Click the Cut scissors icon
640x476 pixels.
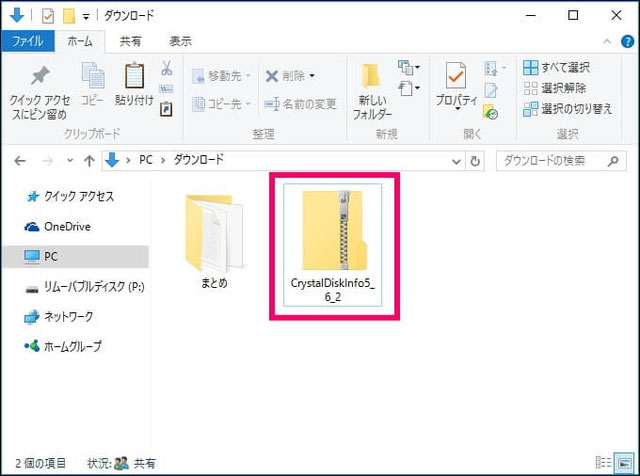(x=166, y=68)
